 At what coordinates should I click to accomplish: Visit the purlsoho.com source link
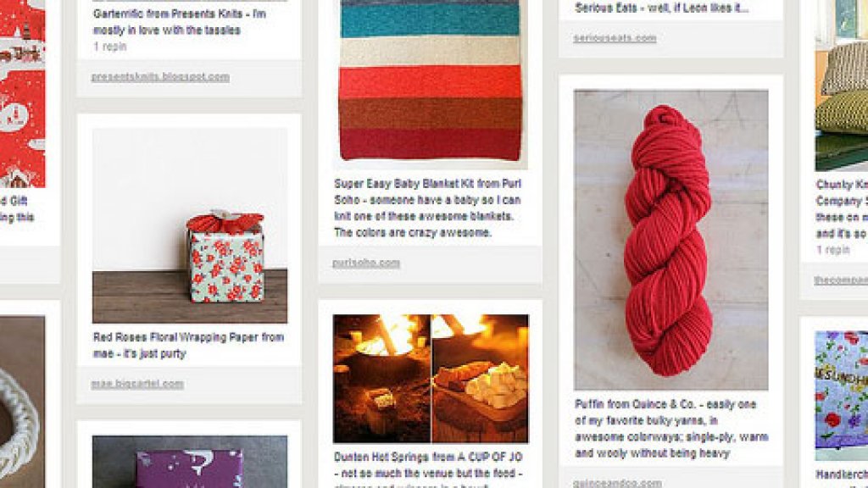[366, 263]
